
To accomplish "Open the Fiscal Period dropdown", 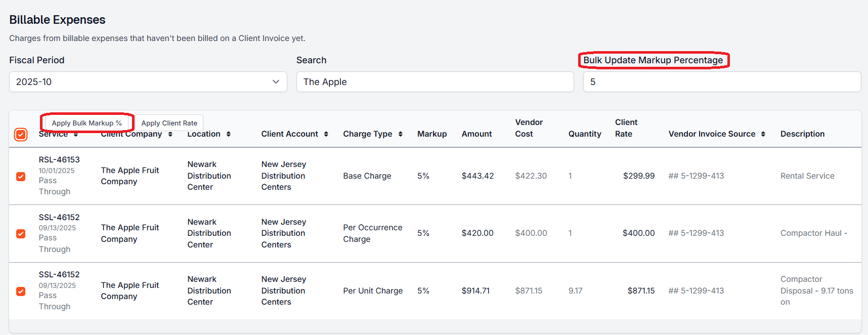I will point(148,82).
